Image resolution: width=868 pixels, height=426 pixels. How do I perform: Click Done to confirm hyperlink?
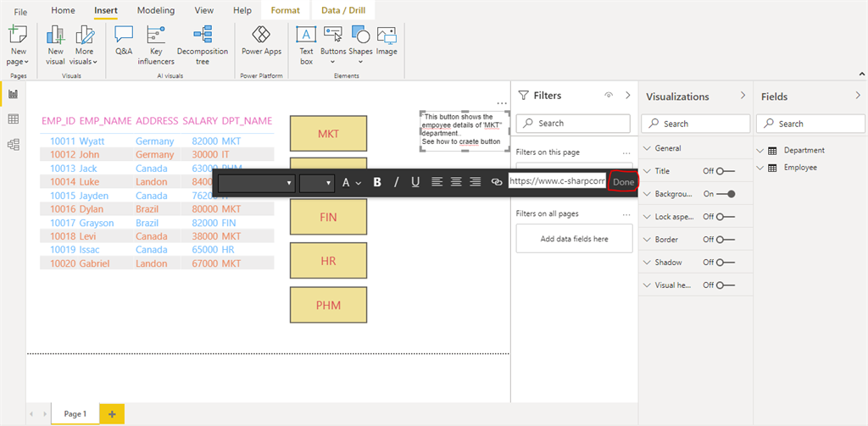point(623,182)
